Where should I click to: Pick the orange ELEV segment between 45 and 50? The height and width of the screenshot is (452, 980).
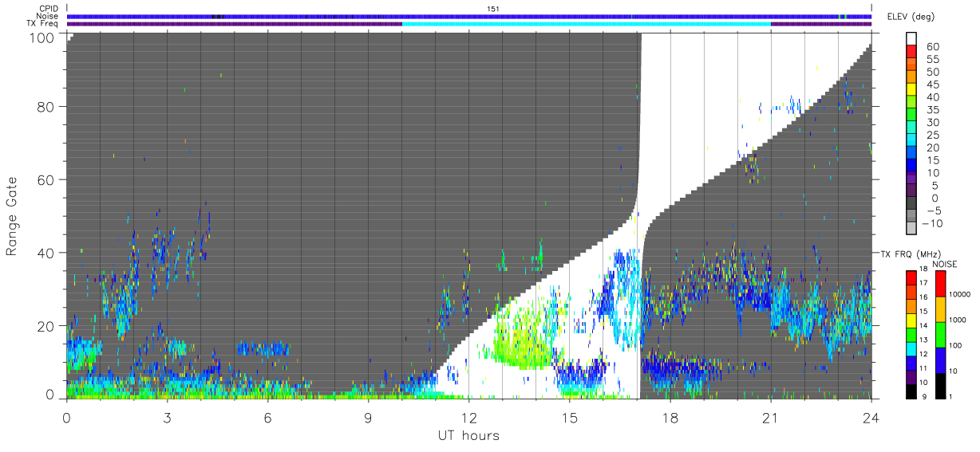point(912,78)
